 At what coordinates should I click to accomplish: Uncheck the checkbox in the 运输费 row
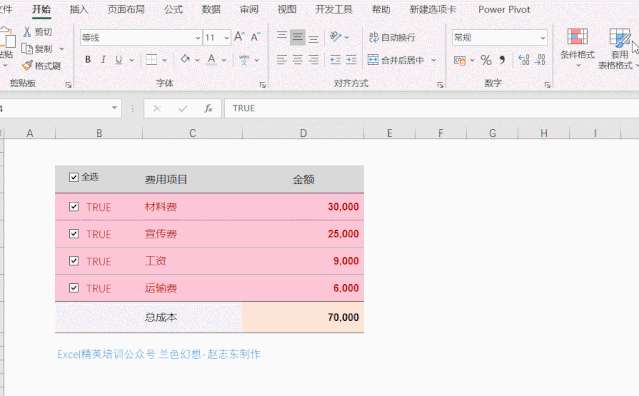pyautogui.click(x=74, y=288)
